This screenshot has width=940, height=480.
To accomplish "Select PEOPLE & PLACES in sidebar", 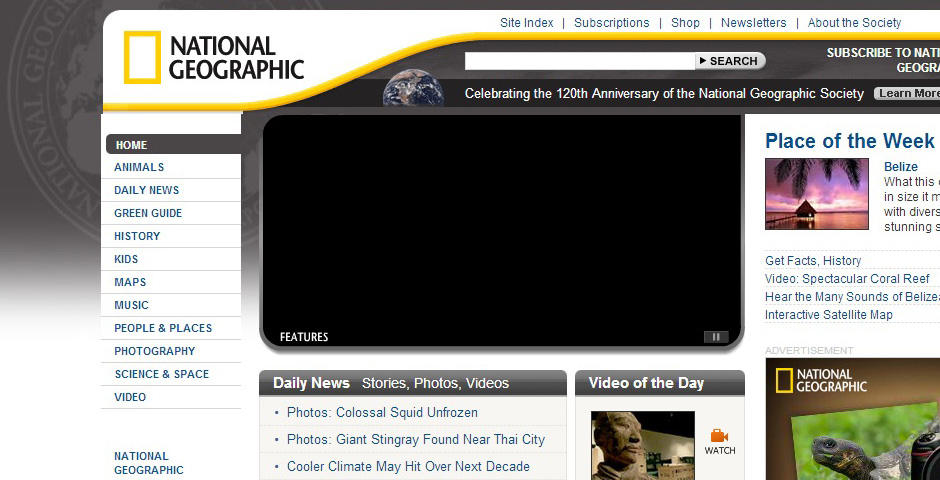I will point(163,328).
